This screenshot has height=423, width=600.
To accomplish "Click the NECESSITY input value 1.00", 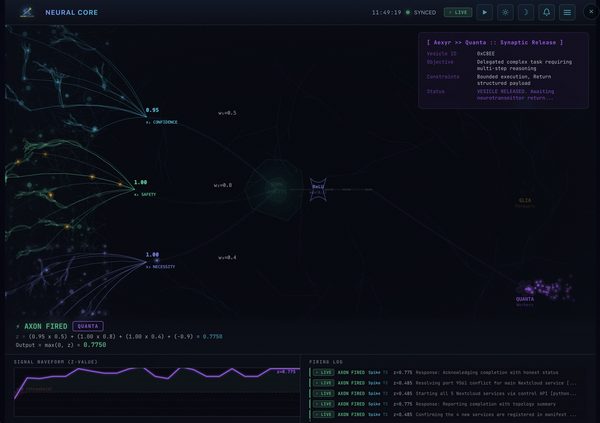I will coord(152,255).
